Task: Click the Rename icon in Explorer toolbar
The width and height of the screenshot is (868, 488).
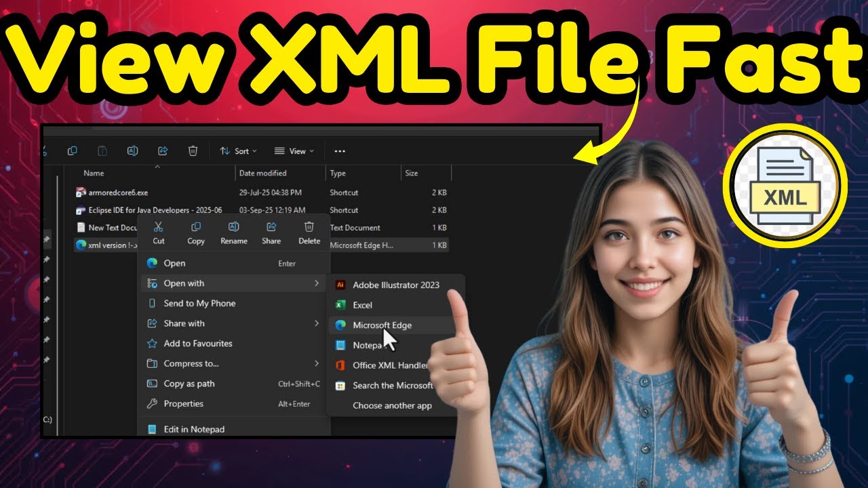Action: [x=133, y=150]
